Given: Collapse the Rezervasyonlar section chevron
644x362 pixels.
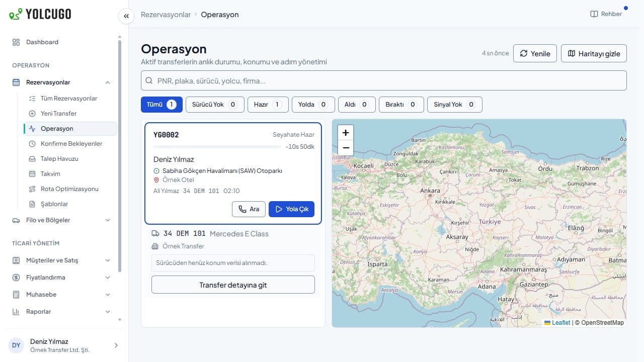Looking at the screenshot, I should point(107,82).
